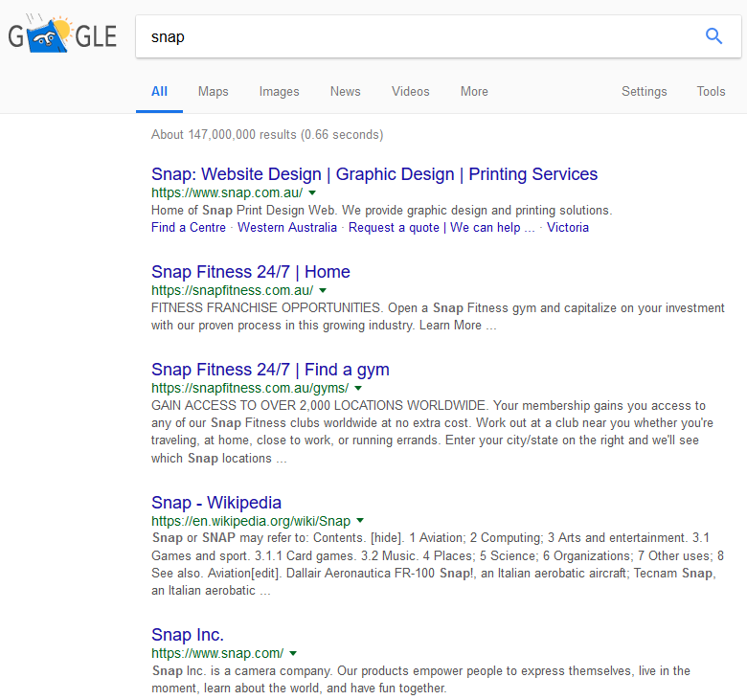Expand the More search categories menu
Screen dimensions: 747x700
[474, 92]
